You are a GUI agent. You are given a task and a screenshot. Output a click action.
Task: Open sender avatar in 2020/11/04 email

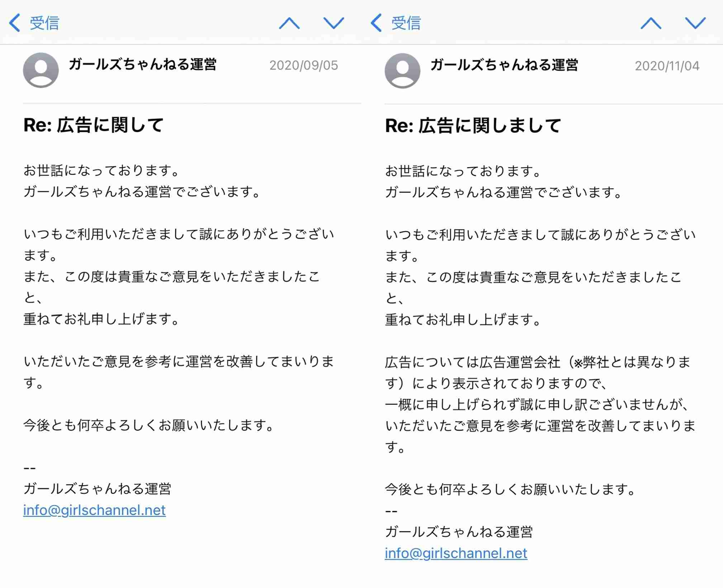pos(403,71)
